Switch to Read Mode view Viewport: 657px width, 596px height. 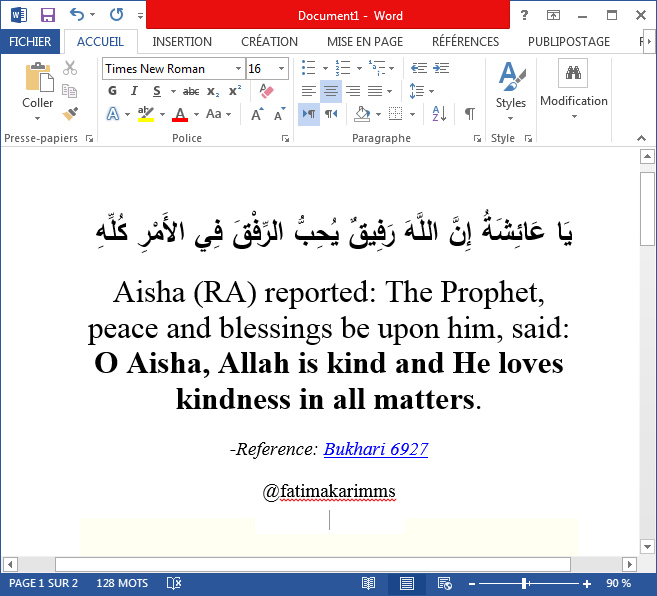[x=368, y=583]
